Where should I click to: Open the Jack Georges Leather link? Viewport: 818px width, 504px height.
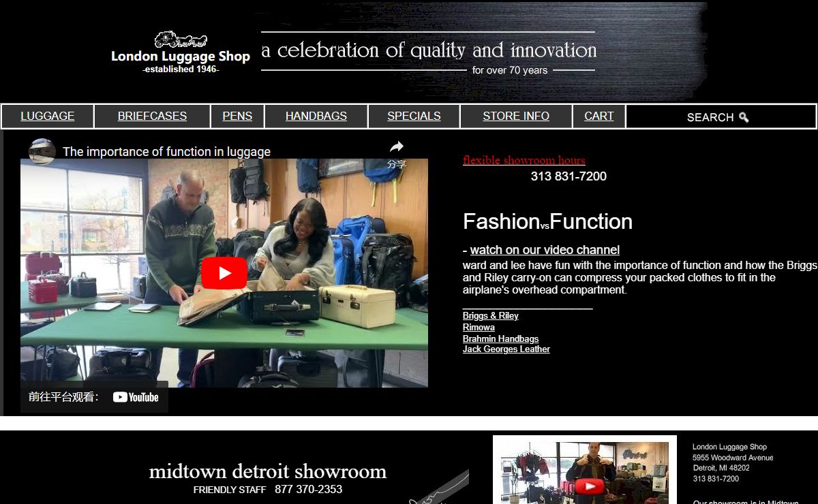[x=506, y=349]
